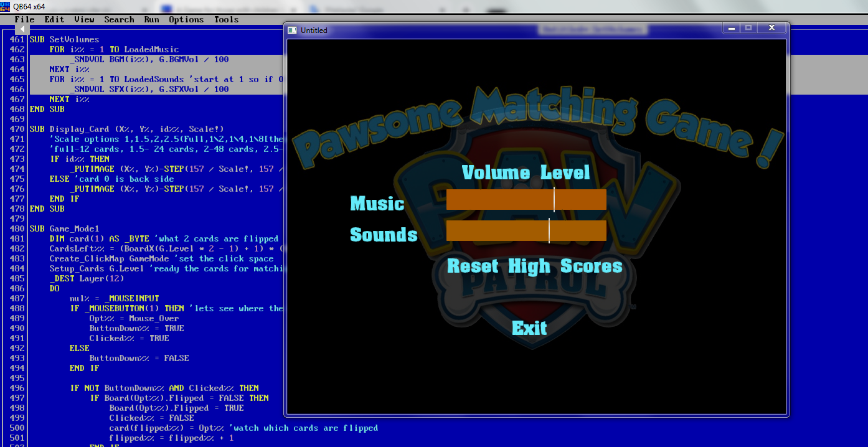Click the Untitled window's title bar icon
The image size is (868, 447).
(293, 30)
